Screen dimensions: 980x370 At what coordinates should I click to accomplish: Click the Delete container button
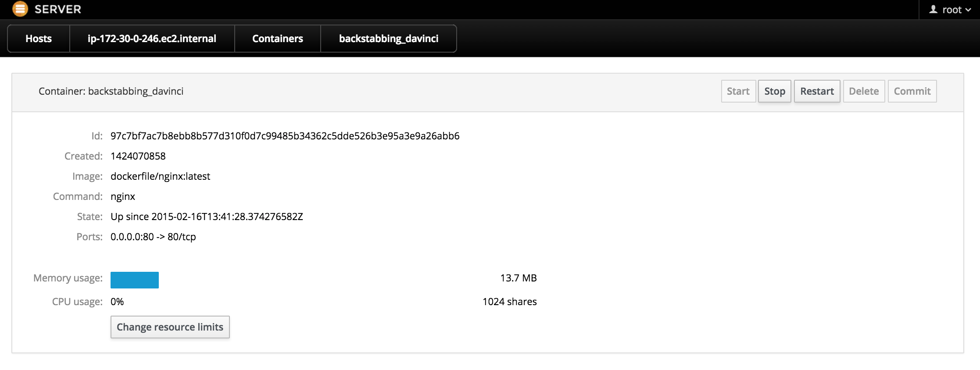[864, 91]
